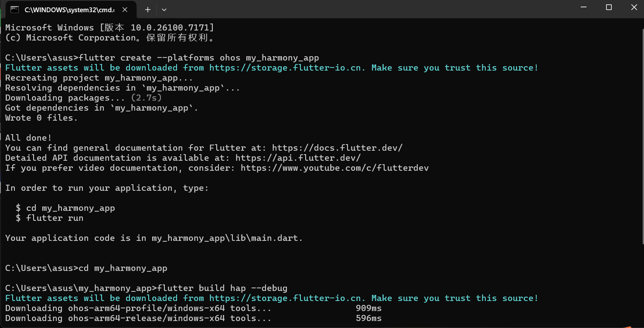Click the 'All done!' text
The width and height of the screenshot is (644, 328).
(28, 138)
